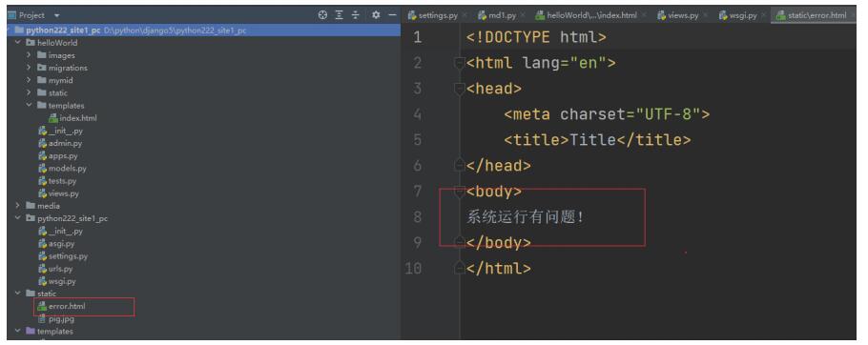Open settings.py in the project tree
The image size is (868, 345).
pyautogui.click(x=63, y=256)
